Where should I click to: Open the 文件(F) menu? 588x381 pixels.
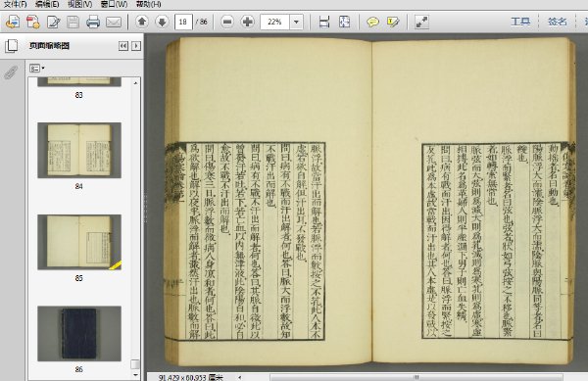[15, 4]
